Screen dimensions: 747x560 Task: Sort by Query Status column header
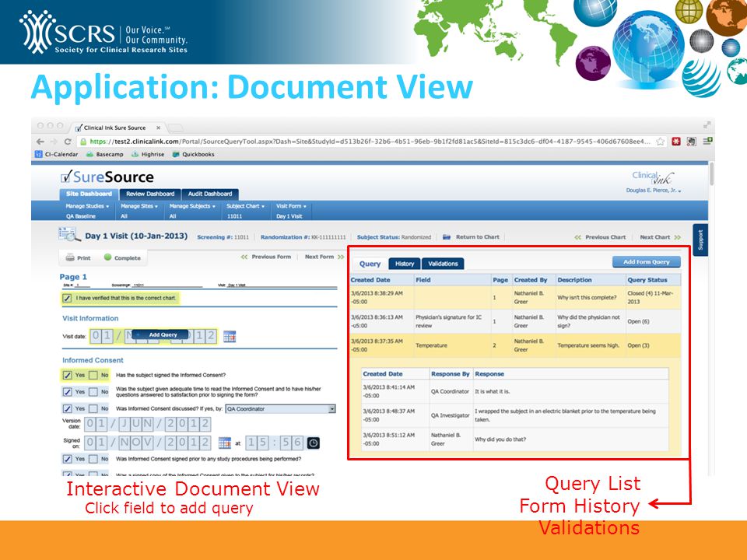coord(647,280)
